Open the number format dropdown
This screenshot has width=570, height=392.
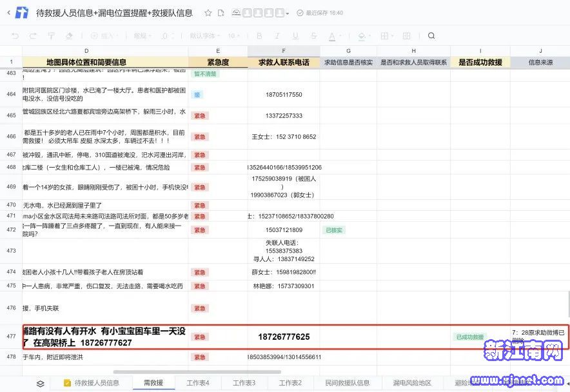[142, 35]
